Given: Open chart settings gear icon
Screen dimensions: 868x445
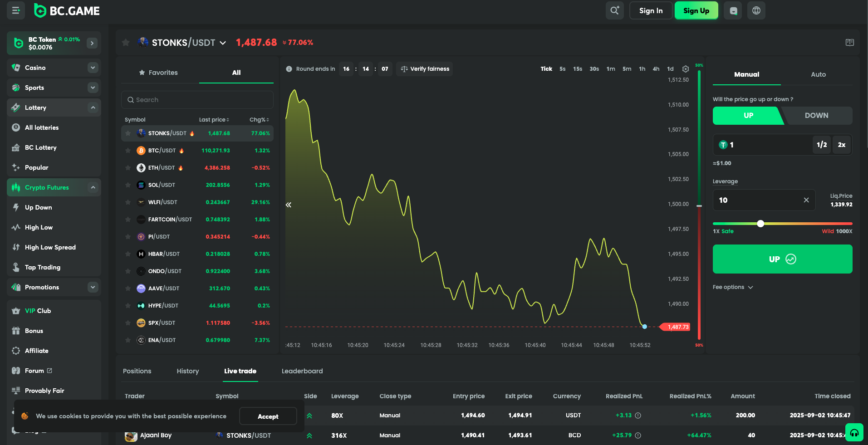Looking at the screenshot, I should coord(686,69).
